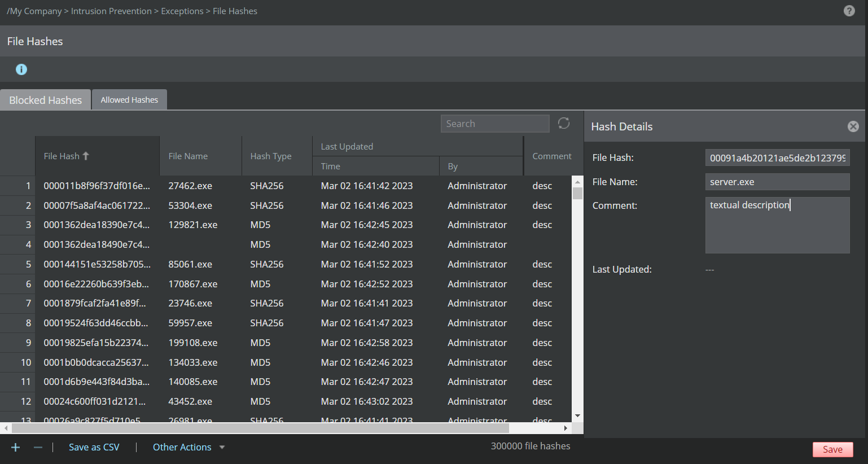Click horizontal scrollbar left arrow
Image resolution: width=868 pixels, height=464 pixels.
[x=6, y=428]
